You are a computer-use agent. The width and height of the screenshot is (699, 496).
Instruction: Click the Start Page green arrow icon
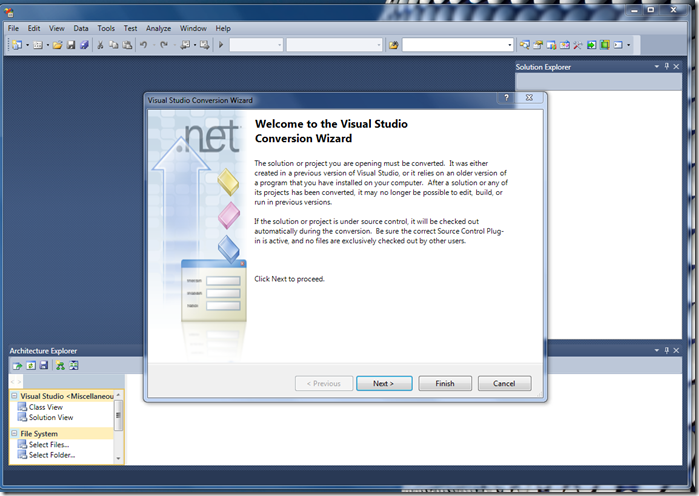click(591, 45)
